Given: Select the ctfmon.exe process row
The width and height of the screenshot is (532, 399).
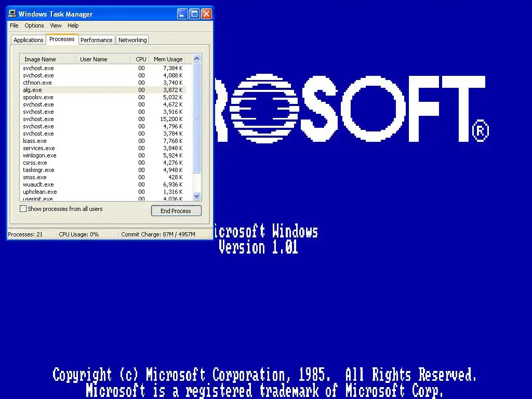Looking at the screenshot, I should (x=103, y=83).
